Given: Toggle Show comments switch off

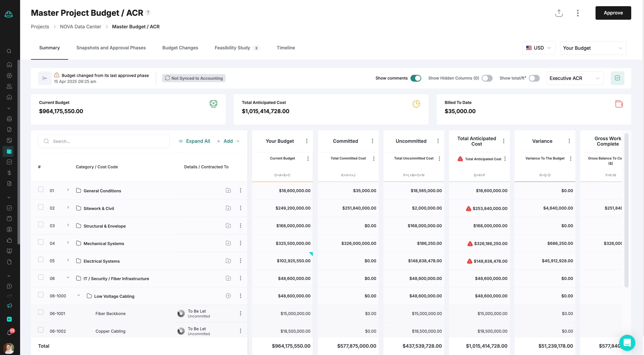Looking at the screenshot, I should 416,78.
